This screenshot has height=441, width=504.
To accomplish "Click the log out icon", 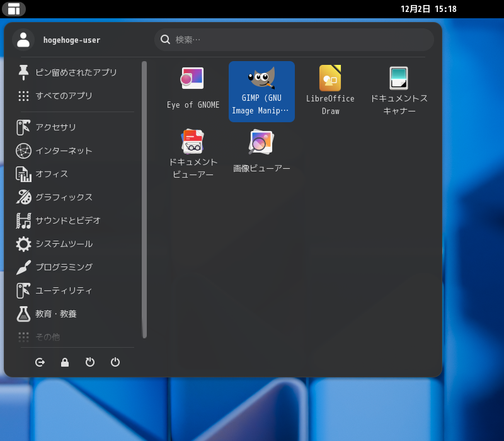I will click(x=40, y=362).
